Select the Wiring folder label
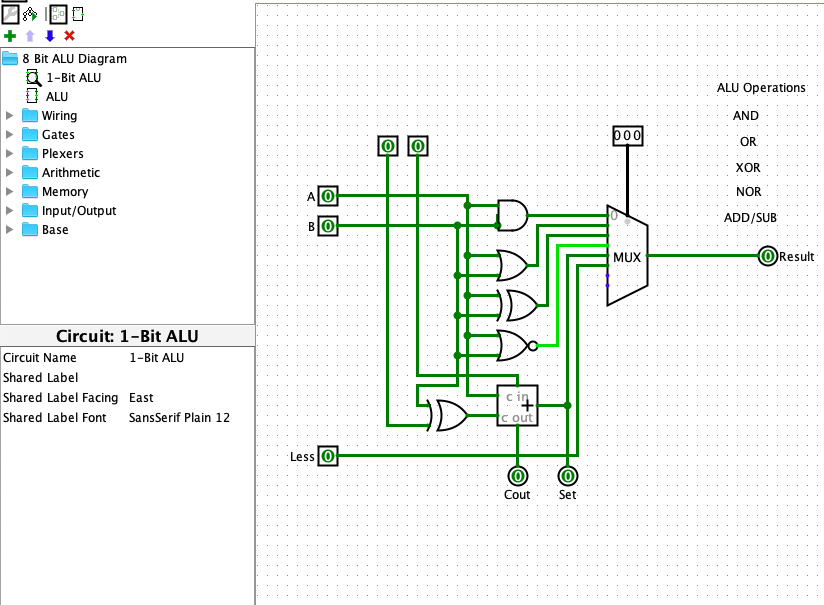Image resolution: width=824 pixels, height=605 pixels. click(59, 116)
